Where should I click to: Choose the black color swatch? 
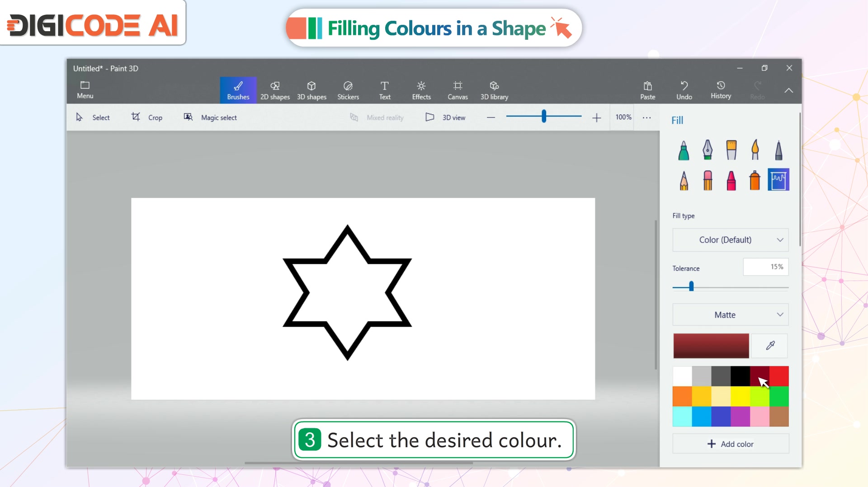741,376
